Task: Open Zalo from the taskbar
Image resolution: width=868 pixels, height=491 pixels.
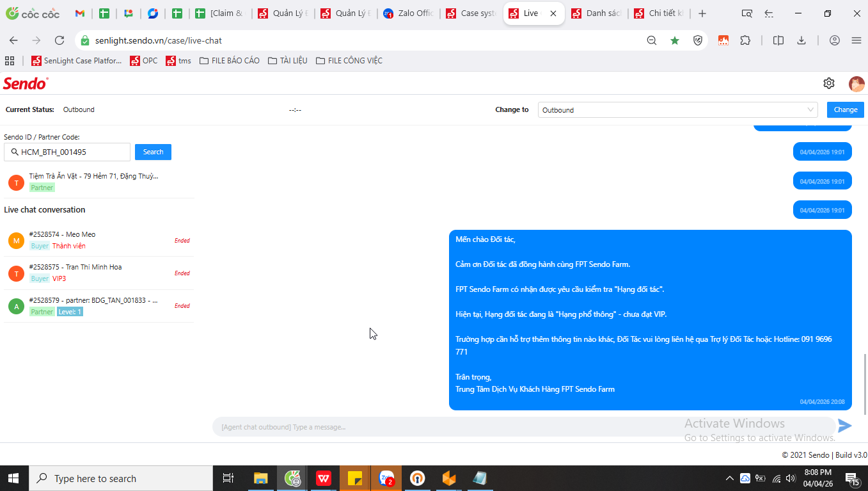Action: pos(386,478)
